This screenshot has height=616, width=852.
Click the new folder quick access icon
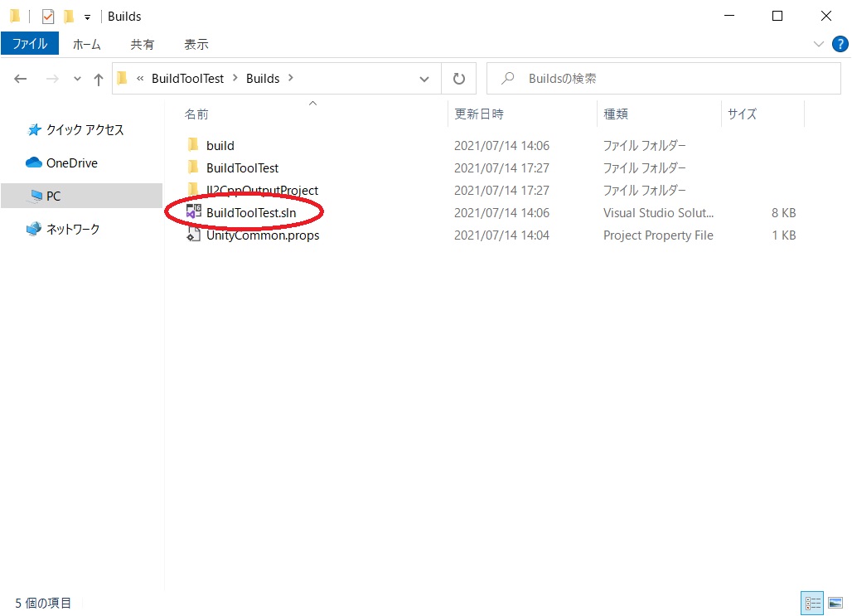[69, 17]
